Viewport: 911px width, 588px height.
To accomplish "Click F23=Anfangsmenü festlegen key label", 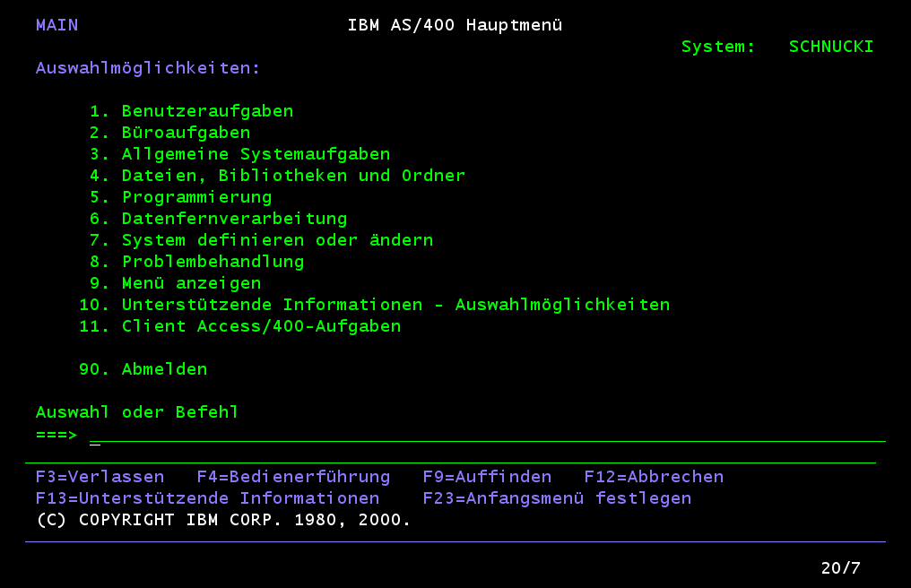I will point(557,498).
